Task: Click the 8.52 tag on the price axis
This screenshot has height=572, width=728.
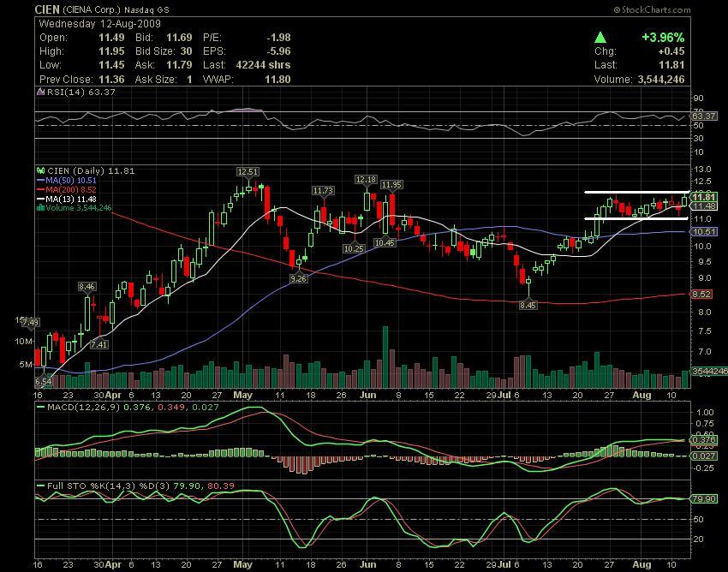Action: point(701,294)
